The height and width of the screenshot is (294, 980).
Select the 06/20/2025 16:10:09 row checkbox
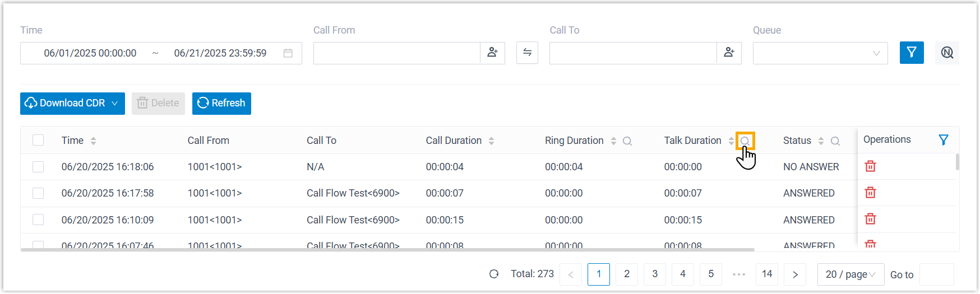[x=38, y=220]
